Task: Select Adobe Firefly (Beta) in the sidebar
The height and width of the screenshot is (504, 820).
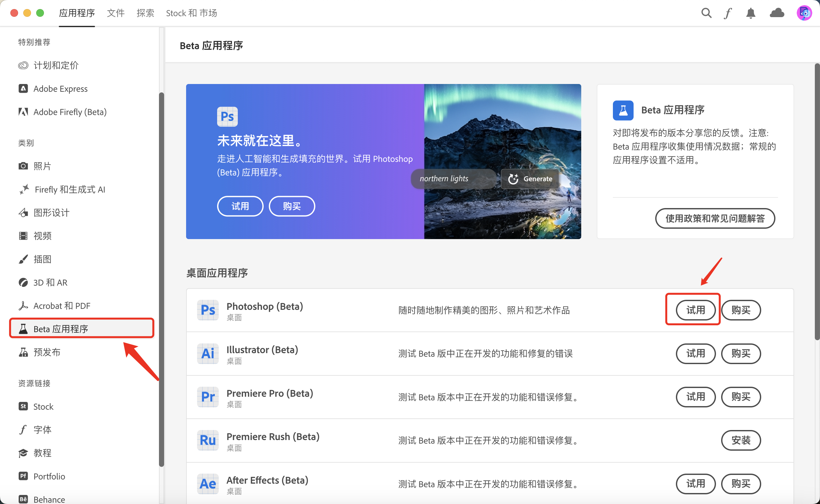Action: [x=70, y=112]
